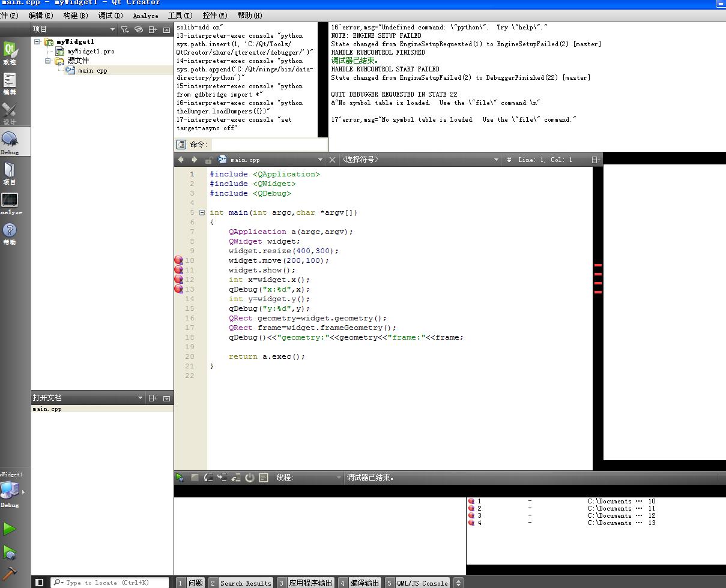
Task: Split the project (项目) side panel
Action: [x=153, y=29]
